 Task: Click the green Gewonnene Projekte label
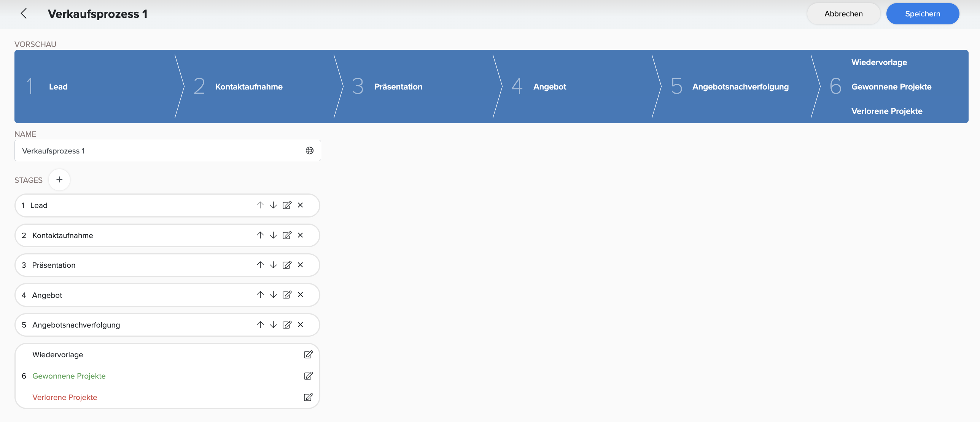tap(69, 376)
